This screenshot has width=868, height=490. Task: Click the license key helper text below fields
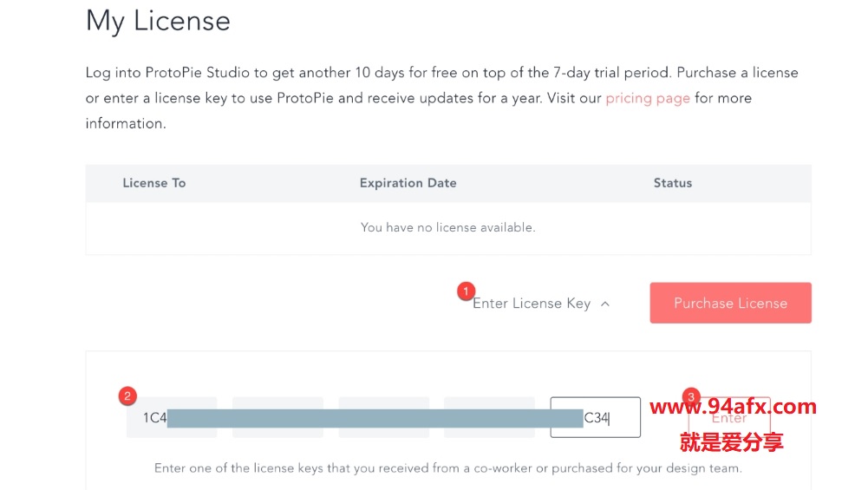[x=447, y=467]
